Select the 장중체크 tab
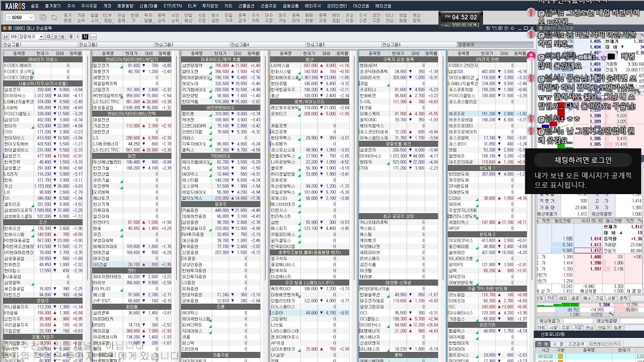 pos(494,45)
